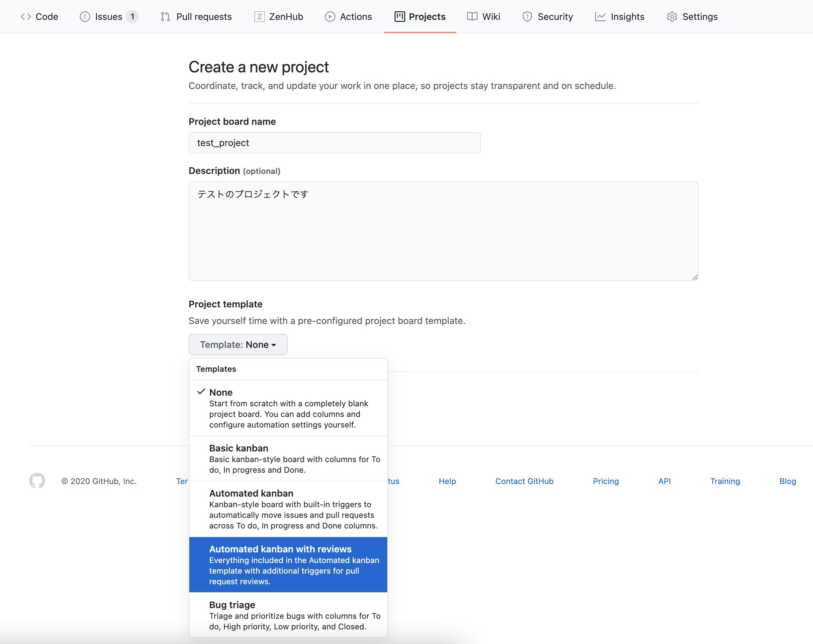This screenshot has height=644, width=813.
Task: Click the Security shield icon
Action: [x=527, y=17]
